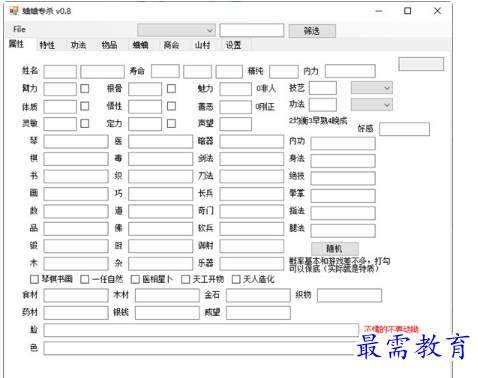The width and height of the screenshot is (478, 378).
Task: Click the 声望 input field
Action: [235, 124]
